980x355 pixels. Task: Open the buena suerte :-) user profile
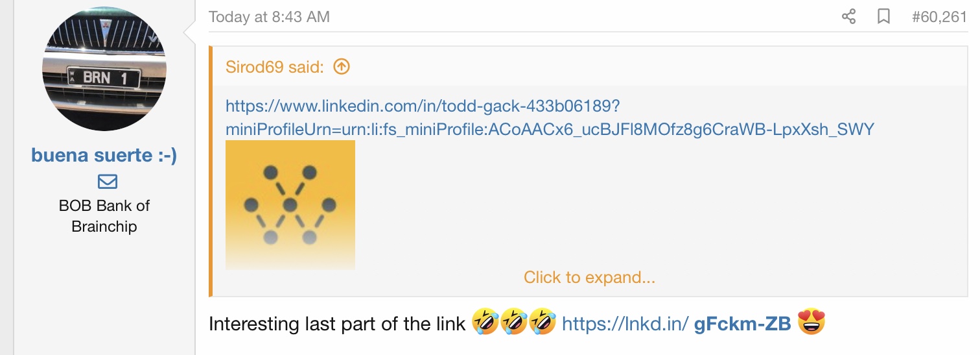pyautogui.click(x=104, y=156)
